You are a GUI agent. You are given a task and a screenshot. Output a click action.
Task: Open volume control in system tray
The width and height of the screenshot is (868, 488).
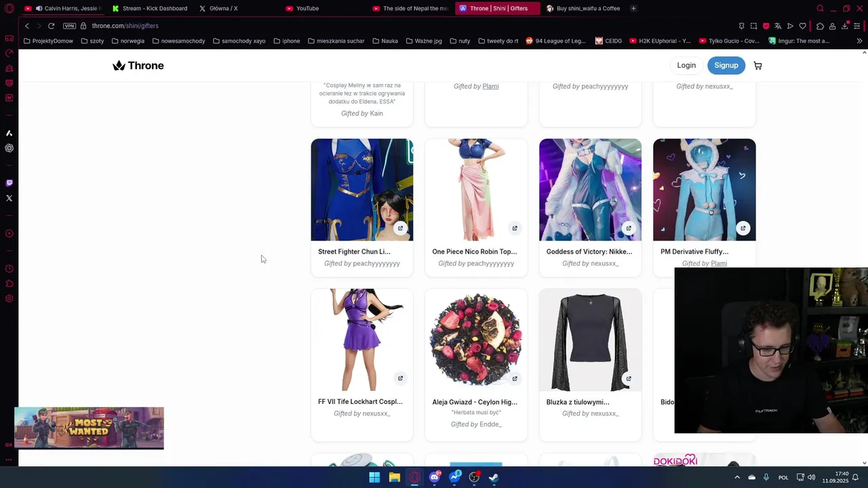(x=812, y=477)
